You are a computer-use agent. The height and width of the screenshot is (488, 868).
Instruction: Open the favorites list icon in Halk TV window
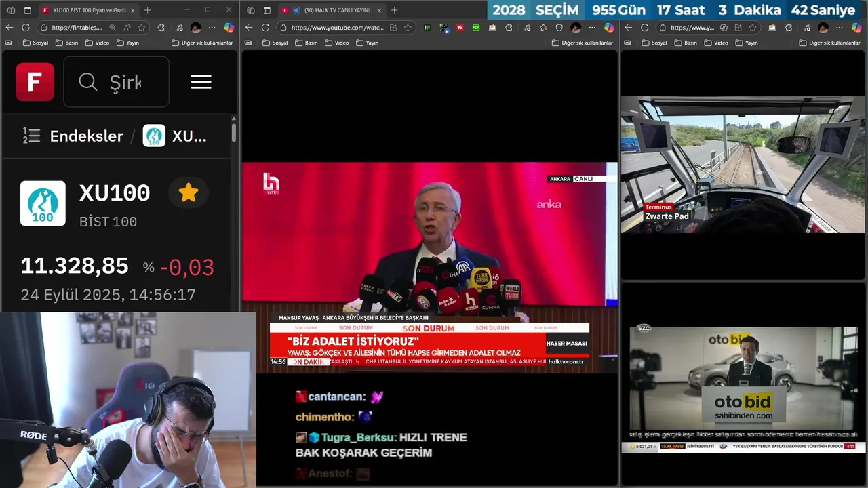543,28
